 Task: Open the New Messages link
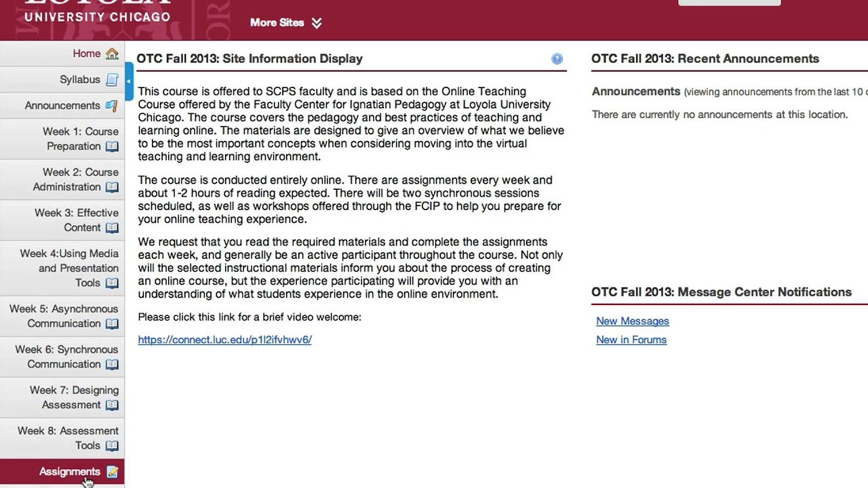tap(633, 321)
